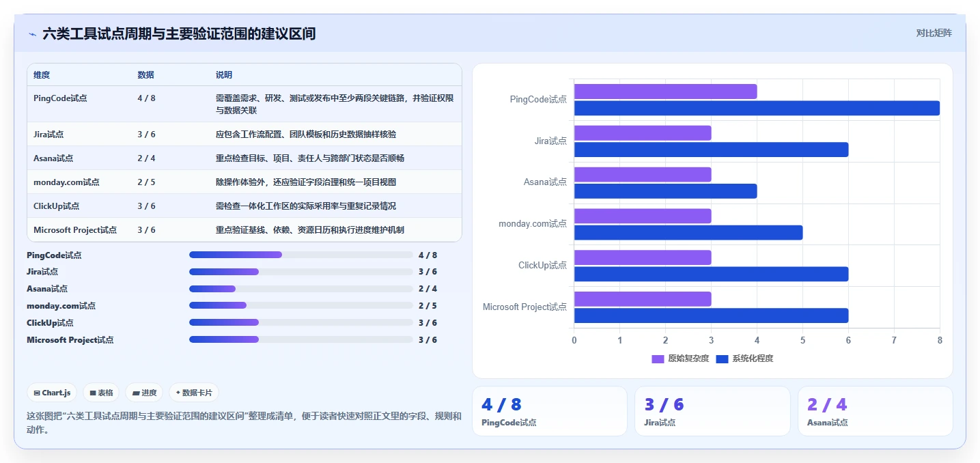This screenshot has height=463, width=980.
Task: Click the x-axis tick labeled 4
Action: [x=757, y=340]
